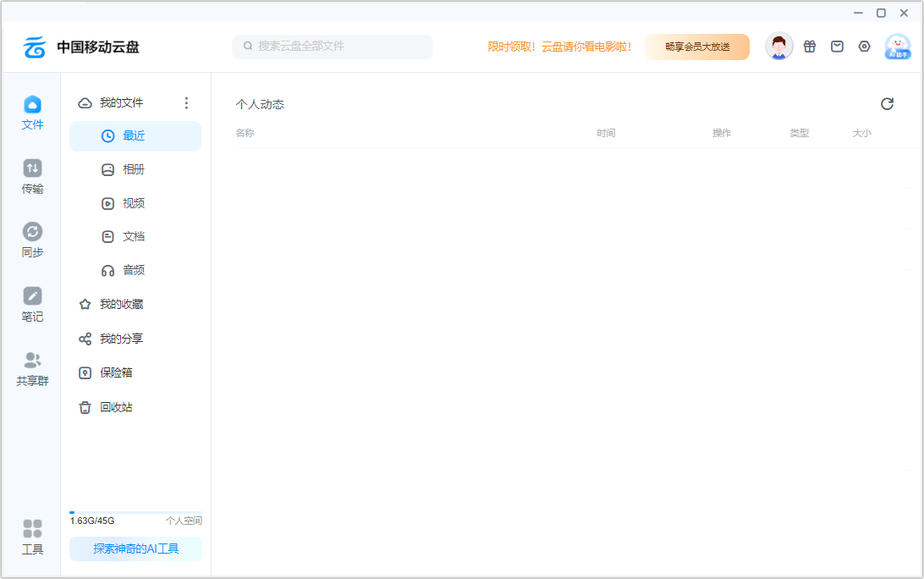
Task: Refresh the 个人动态 activity list
Action: point(887,103)
